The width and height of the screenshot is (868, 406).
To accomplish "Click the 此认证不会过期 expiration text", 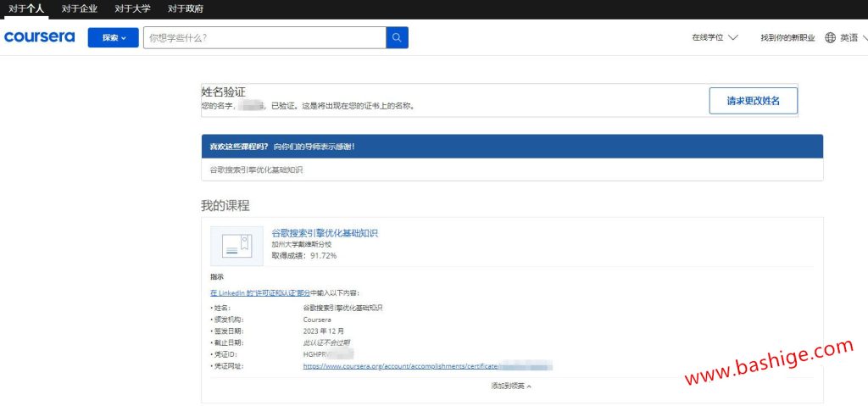I will 326,342.
